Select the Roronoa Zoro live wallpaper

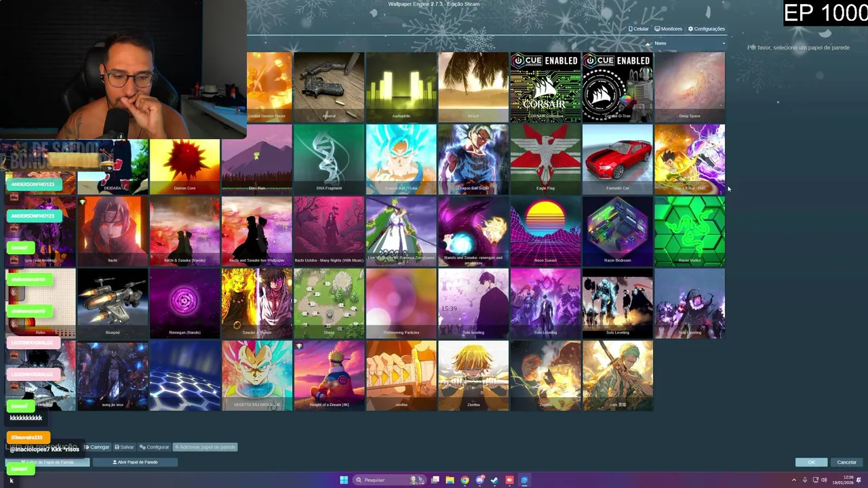(x=401, y=232)
